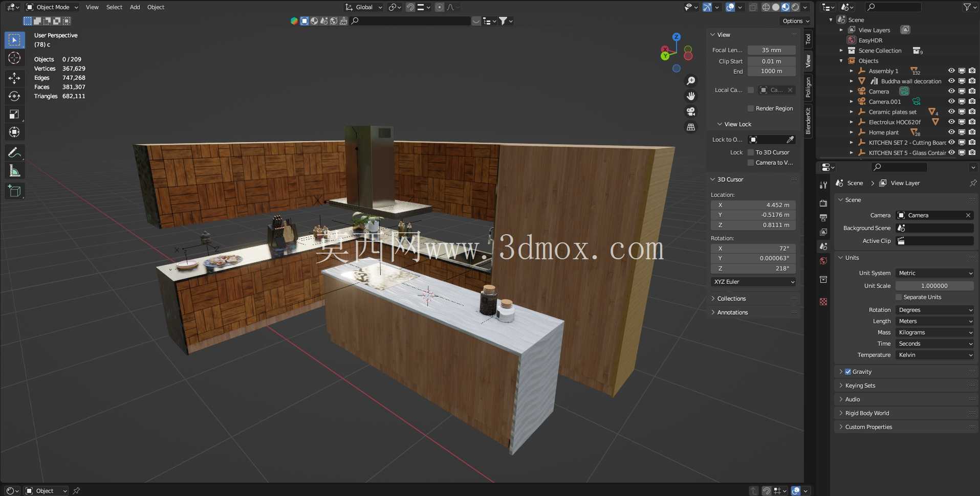Toggle camera view icon in viewport
The height and width of the screenshot is (496, 980).
(x=691, y=111)
